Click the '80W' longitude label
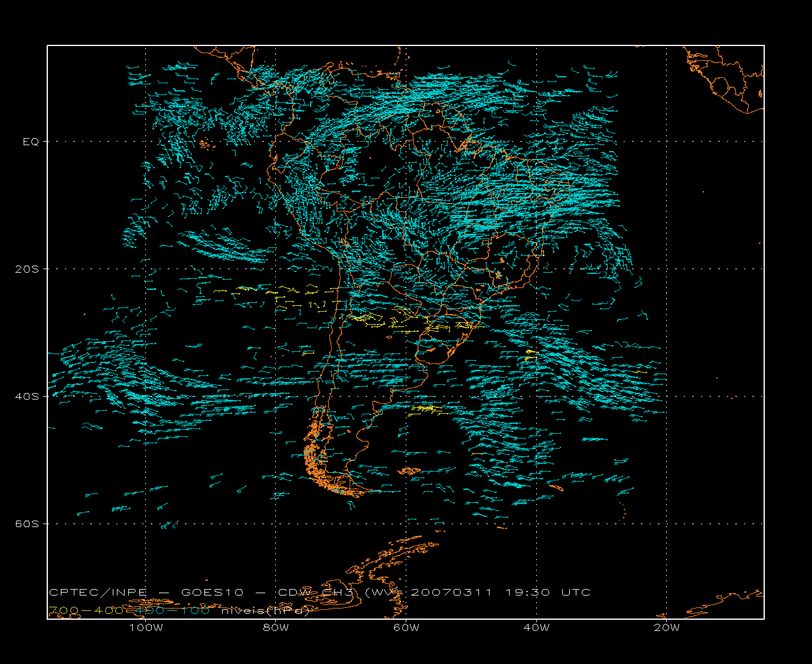 point(276,627)
